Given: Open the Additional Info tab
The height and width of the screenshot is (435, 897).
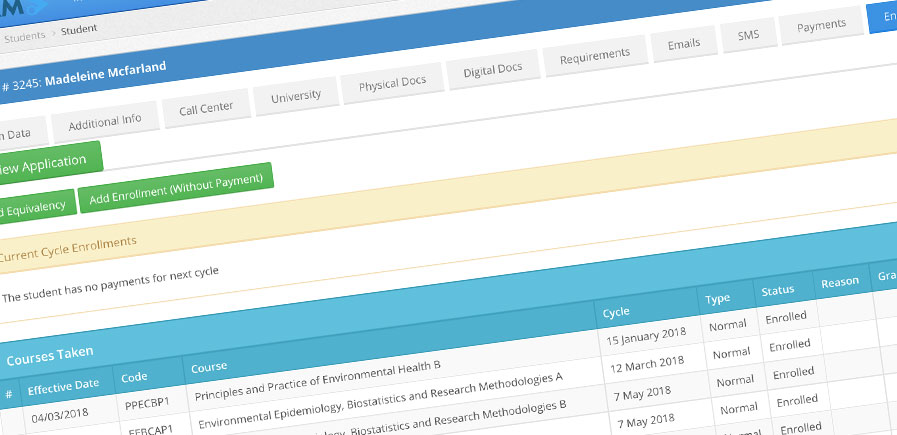Looking at the screenshot, I should (105, 122).
